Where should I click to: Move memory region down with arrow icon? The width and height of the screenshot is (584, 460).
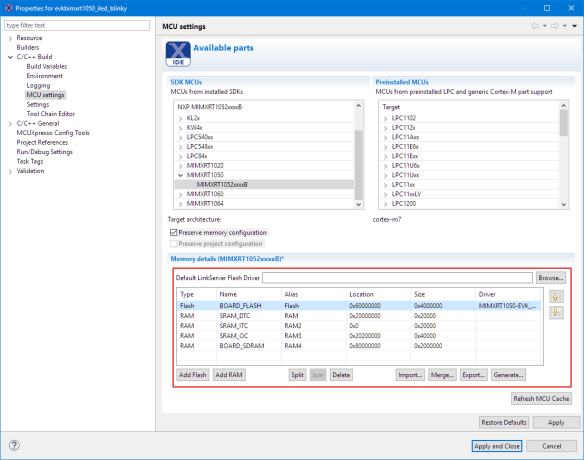pyautogui.click(x=556, y=313)
